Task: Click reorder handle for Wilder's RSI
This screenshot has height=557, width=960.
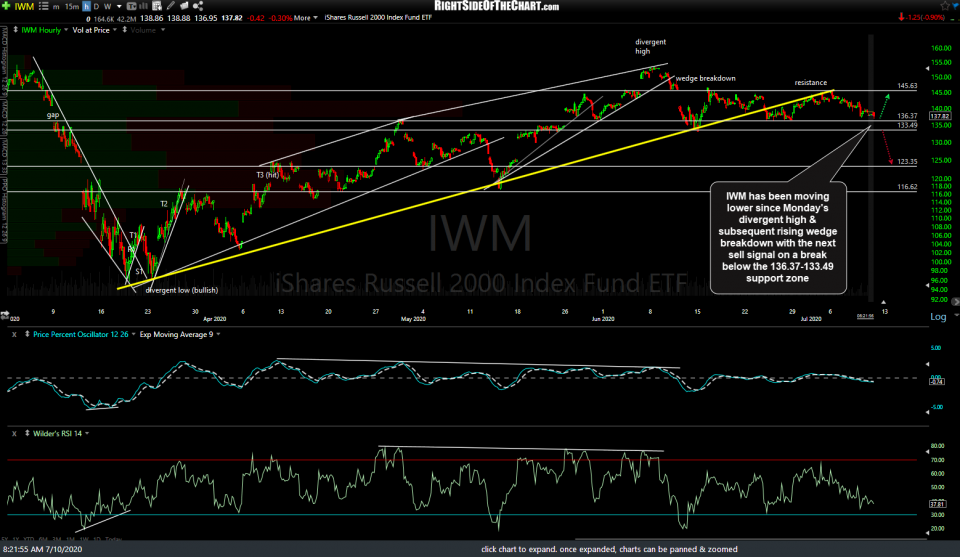Action: tap(27, 433)
